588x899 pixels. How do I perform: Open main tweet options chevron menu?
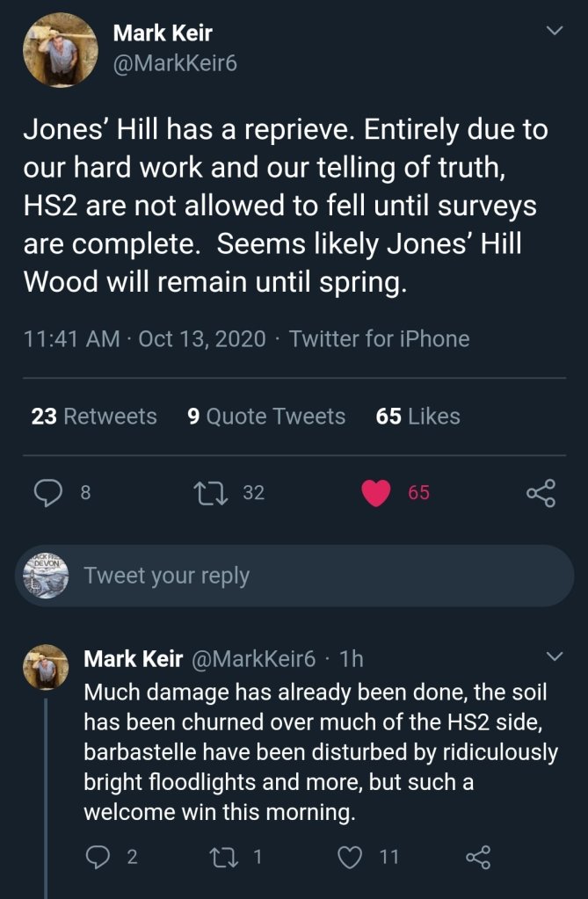click(x=554, y=32)
